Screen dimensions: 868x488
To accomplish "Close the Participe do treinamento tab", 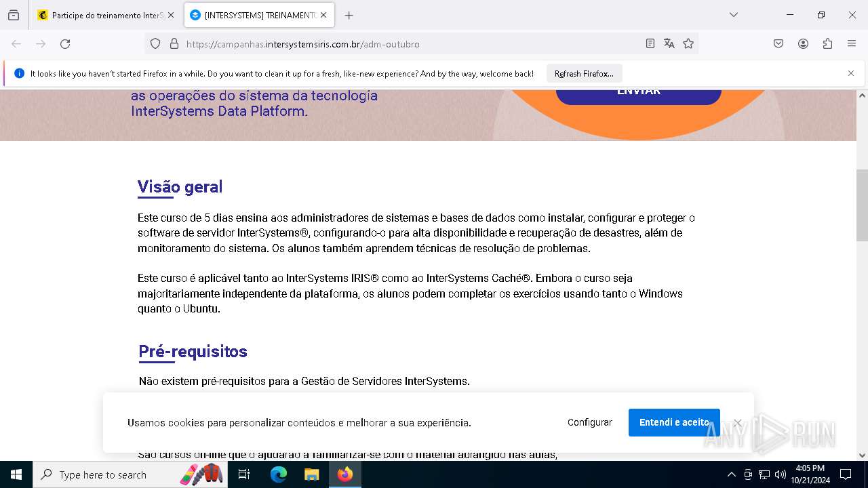I will tap(170, 15).
